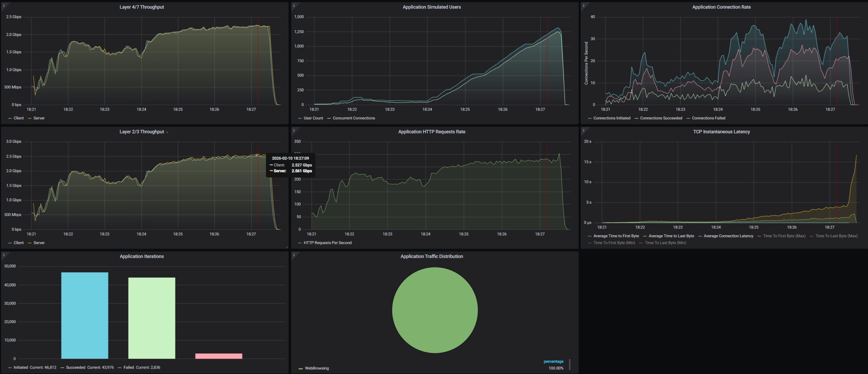Open the TCP Instantaneous Latency panel title menu
The width and height of the screenshot is (868, 374).
(721, 132)
